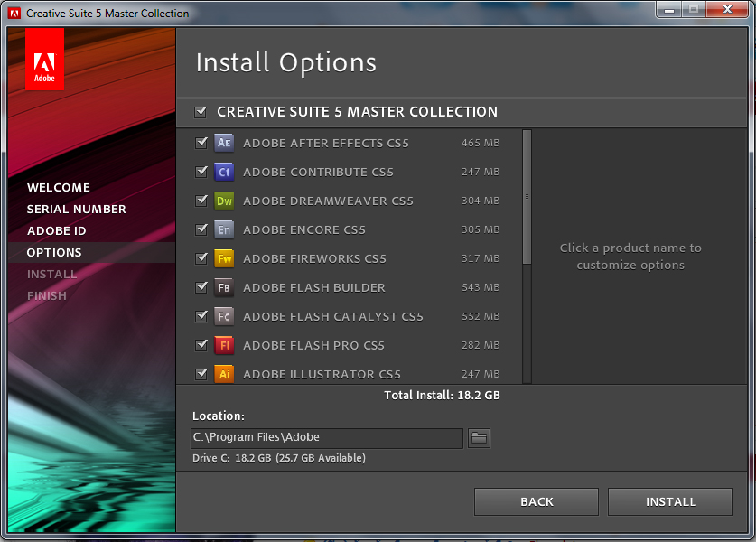
Task: Select Adobe Flash Builder product name
Action: point(314,288)
